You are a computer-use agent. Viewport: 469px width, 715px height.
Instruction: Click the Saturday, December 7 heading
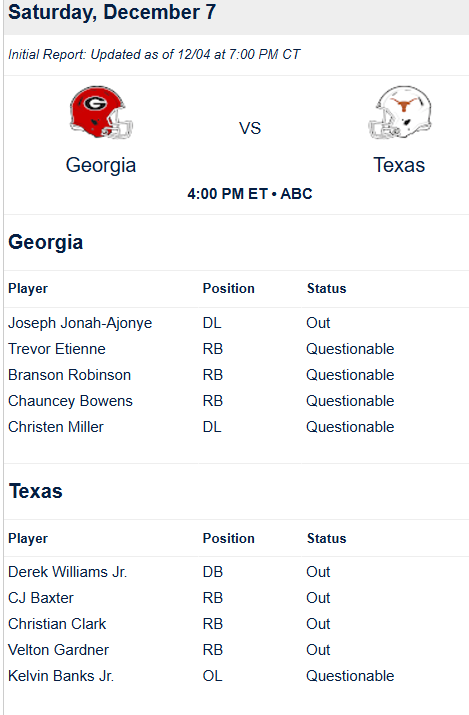coord(112,12)
